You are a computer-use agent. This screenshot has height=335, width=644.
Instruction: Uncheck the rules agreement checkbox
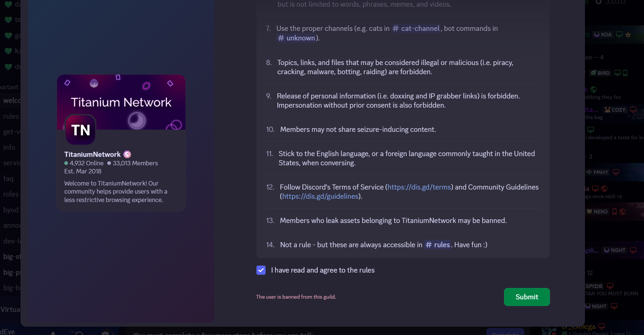coord(261,270)
